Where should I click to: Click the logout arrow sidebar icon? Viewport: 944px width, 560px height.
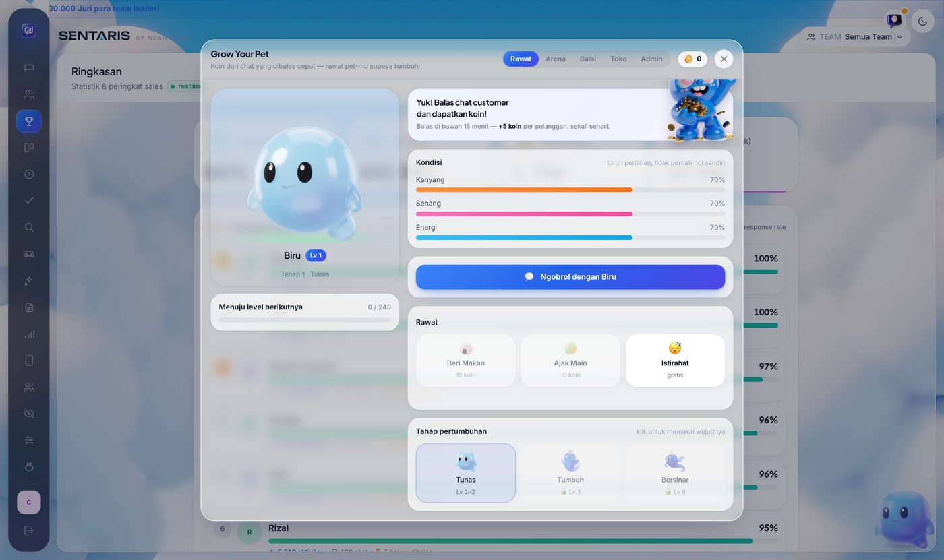(29, 530)
